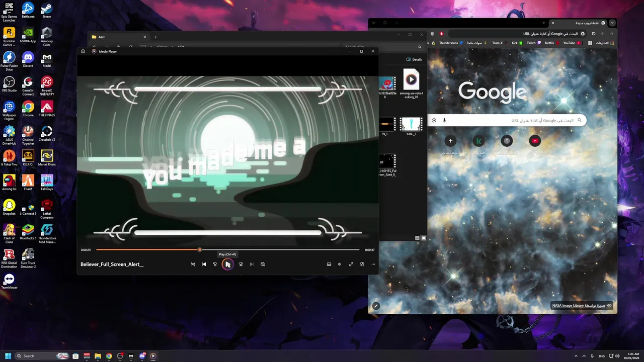
Task: Open the Kick bookmark in Chrome
Action: [x=517, y=43]
